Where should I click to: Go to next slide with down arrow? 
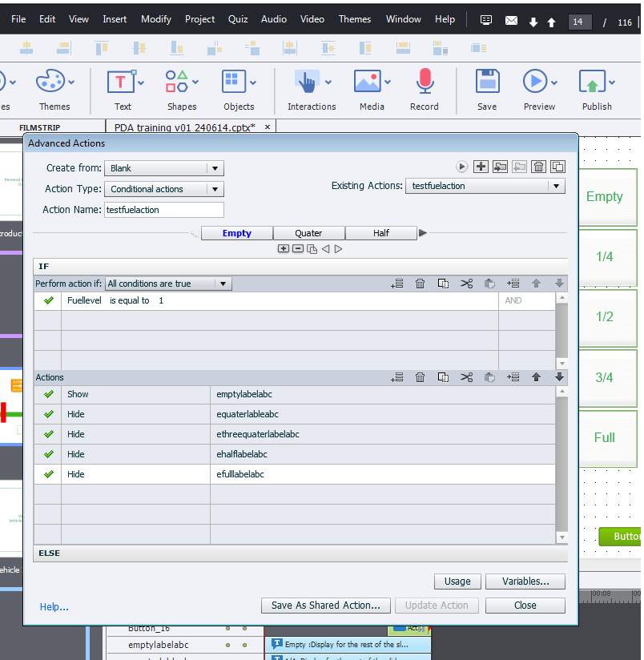[533, 22]
